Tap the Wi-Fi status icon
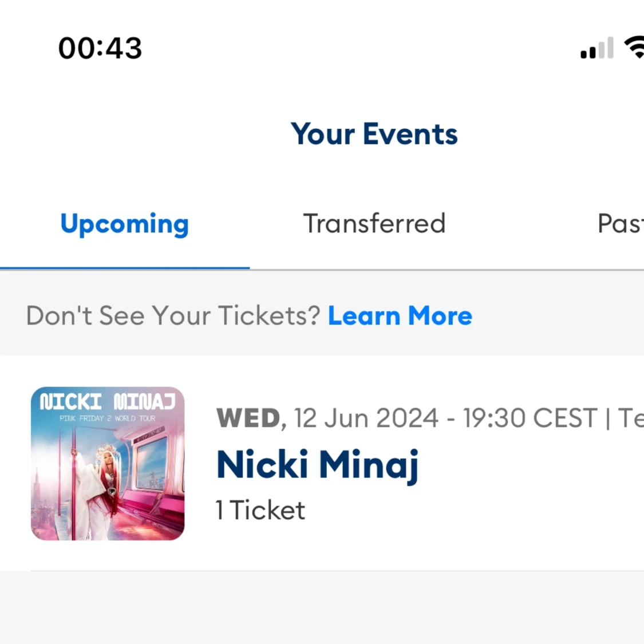Image resolution: width=644 pixels, height=644 pixels. (634, 48)
